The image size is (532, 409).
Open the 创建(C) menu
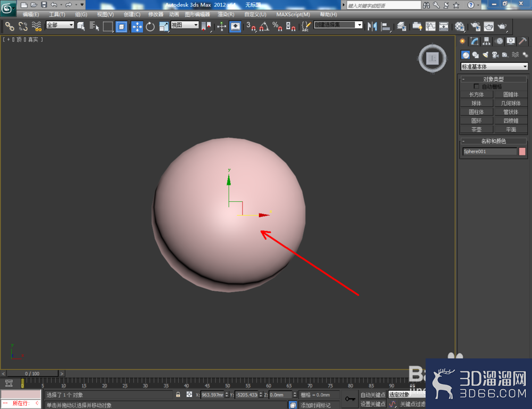pyautogui.click(x=132, y=14)
